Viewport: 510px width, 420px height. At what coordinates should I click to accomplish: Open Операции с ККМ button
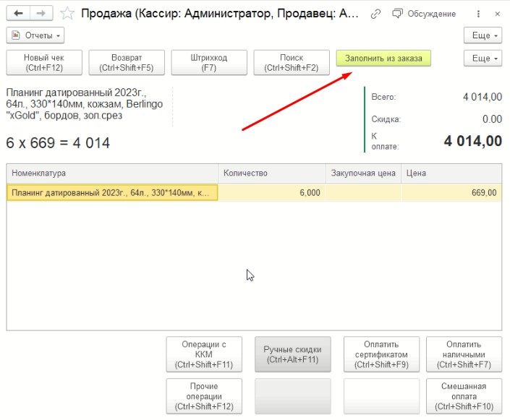204,354
